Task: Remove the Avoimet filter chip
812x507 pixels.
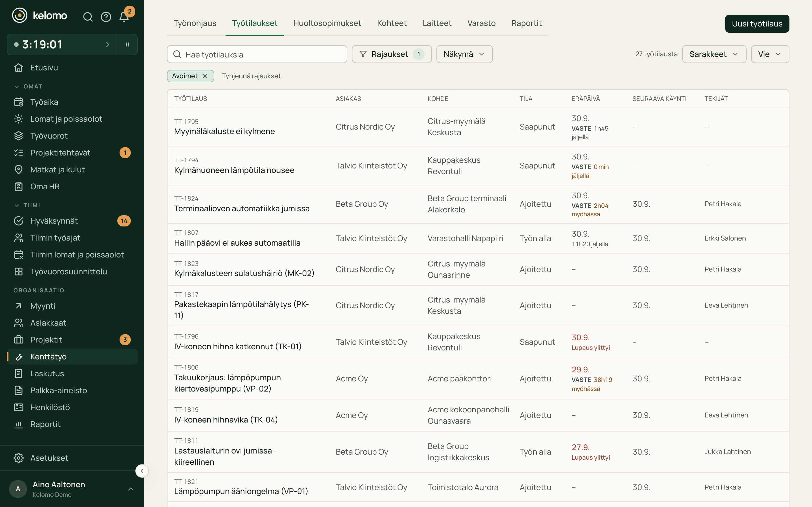Action: point(205,76)
